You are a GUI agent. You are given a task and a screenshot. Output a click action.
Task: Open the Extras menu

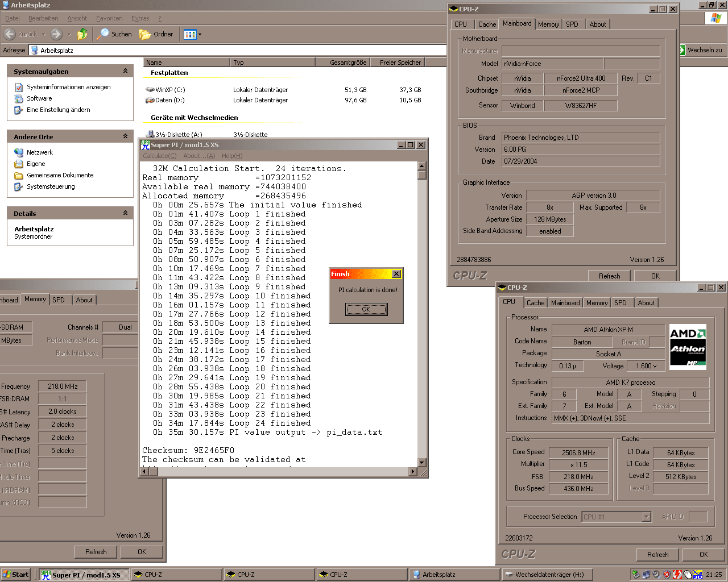tap(140, 18)
